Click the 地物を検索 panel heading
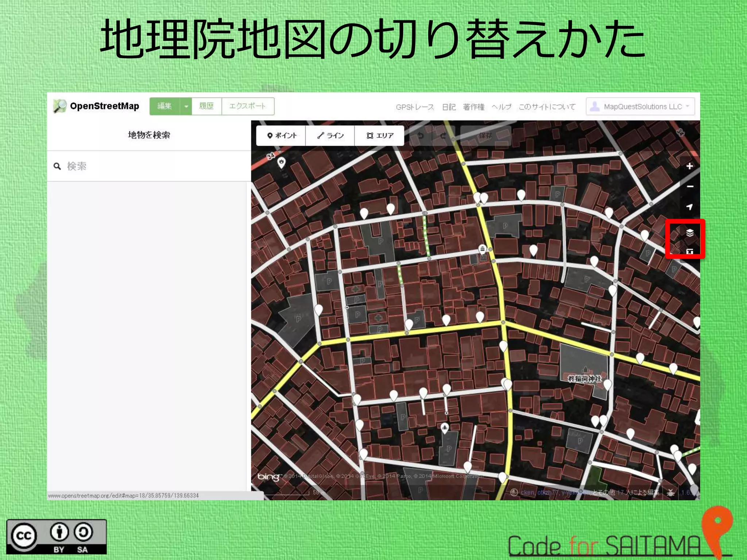Image resolution: width=747 pixels, height=560 pixels. (149, 135)
